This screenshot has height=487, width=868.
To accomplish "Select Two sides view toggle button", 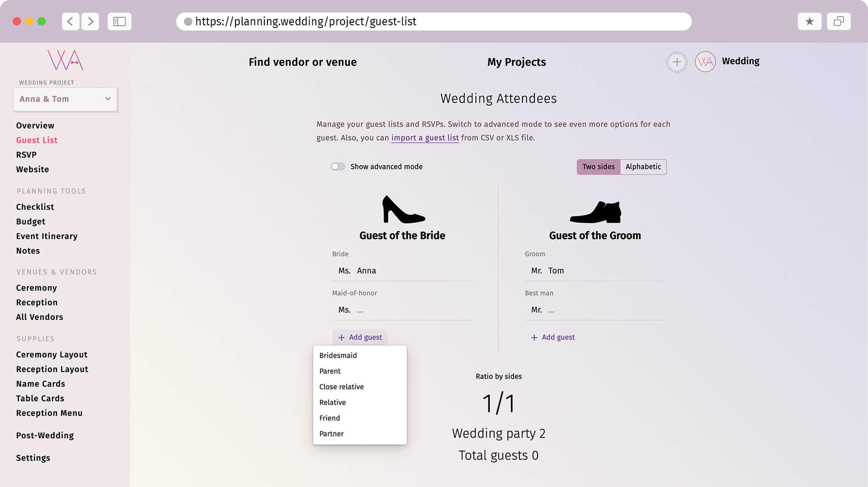I will pyautogui.click(x=598, y=166).
